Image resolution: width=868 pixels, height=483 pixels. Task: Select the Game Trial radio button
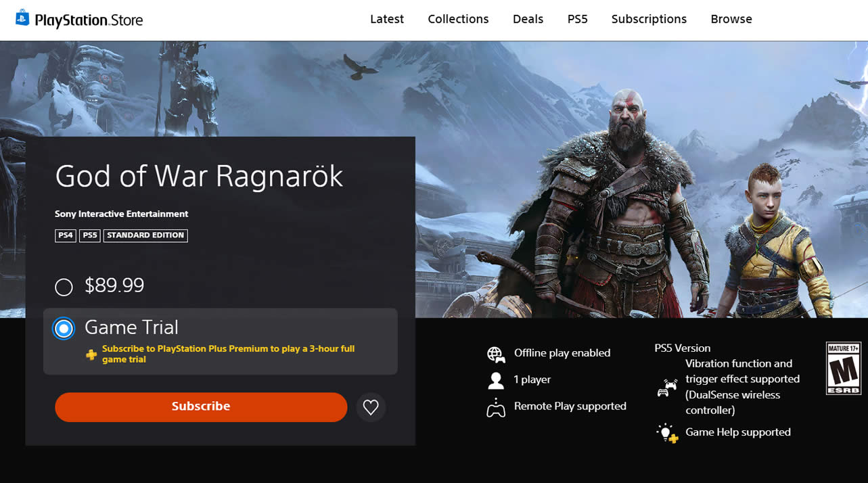[64, 329]
